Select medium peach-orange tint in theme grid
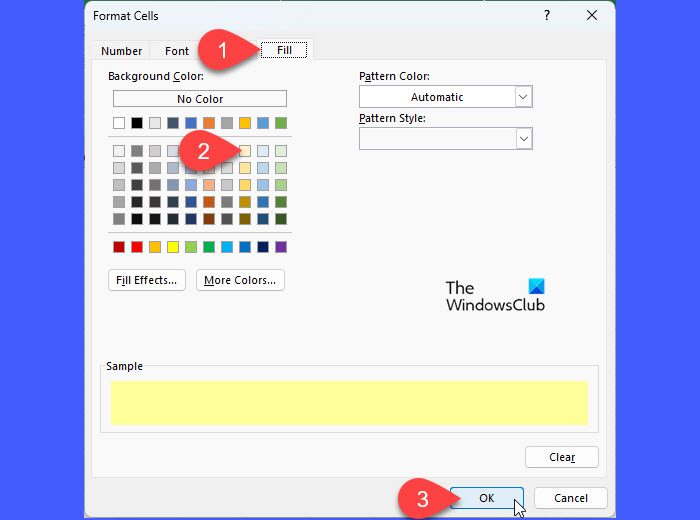700x520 pixels. tap(209, 185)
